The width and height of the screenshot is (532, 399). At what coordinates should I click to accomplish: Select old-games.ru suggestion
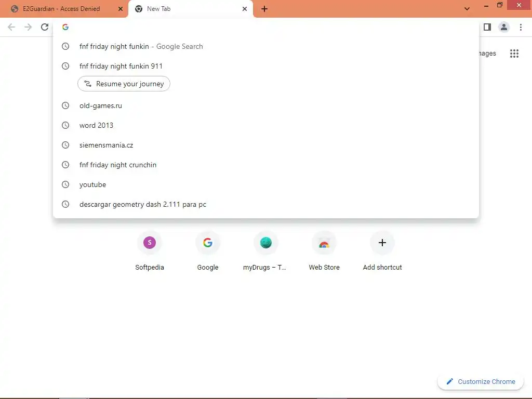tap(266, 105)
